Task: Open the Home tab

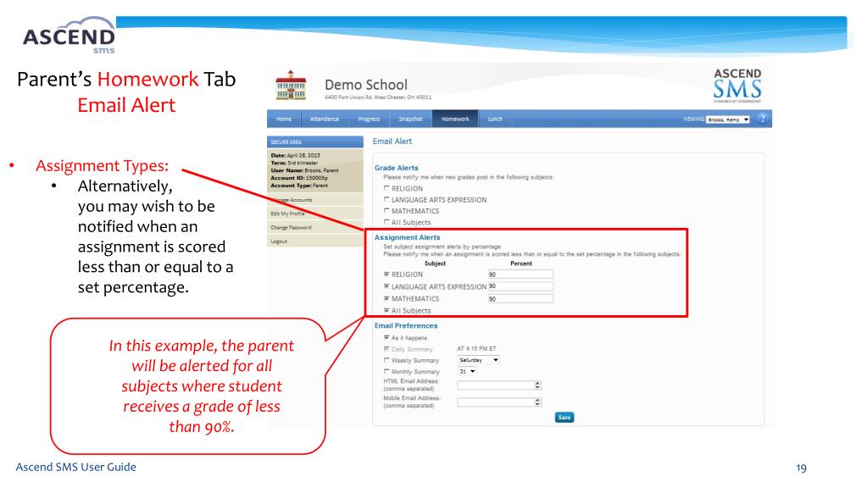Action: pyautogui.click(x=284, y=119)
